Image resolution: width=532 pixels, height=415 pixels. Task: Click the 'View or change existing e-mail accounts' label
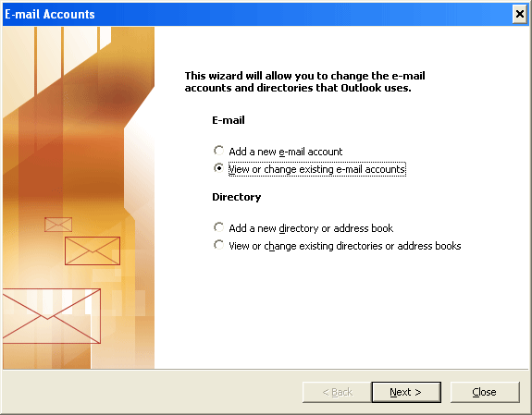click(x=317, y=169)
